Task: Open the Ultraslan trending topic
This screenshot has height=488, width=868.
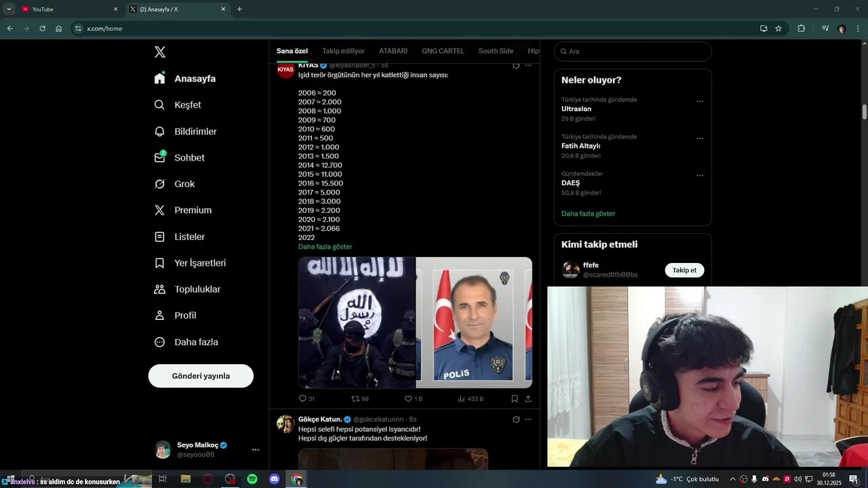Action: [576, 108]
